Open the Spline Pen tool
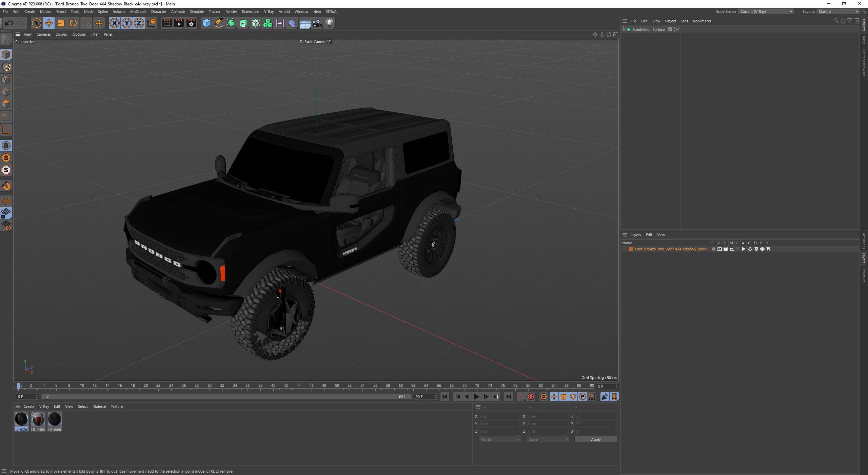Image resolution: width=868 pixels, height=475 pixels. click(219, 23)
